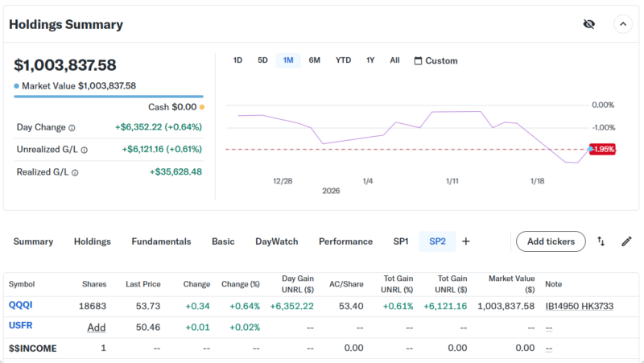The height and width of the screenshot is (363, 644).
Task: Select the 1D chart range
Action: click(x=237, y=60)
